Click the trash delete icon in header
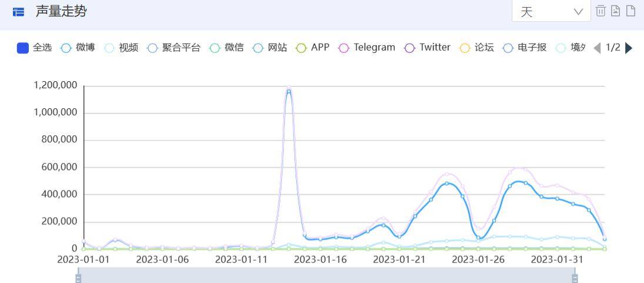The width and height of the screenshot is (644, 283). [601, 11]
